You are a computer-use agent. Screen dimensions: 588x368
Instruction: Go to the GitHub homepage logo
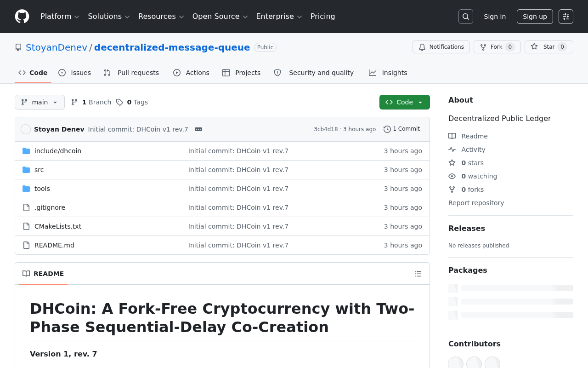coord(22,17)
